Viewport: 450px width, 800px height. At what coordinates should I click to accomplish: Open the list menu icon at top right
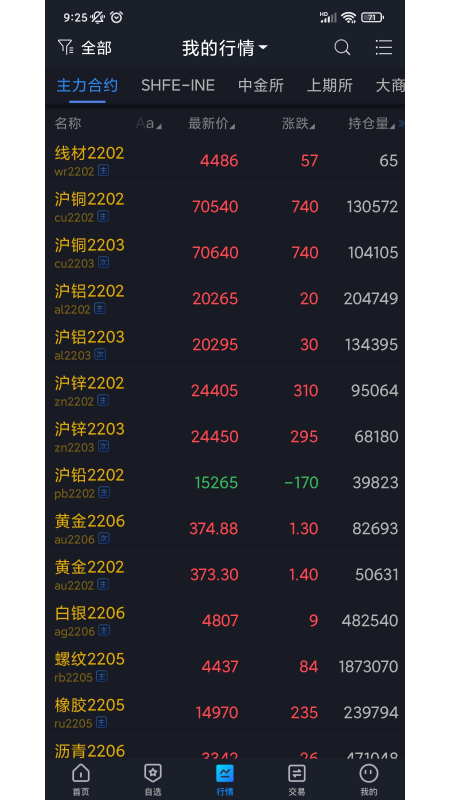coord(384,47)
